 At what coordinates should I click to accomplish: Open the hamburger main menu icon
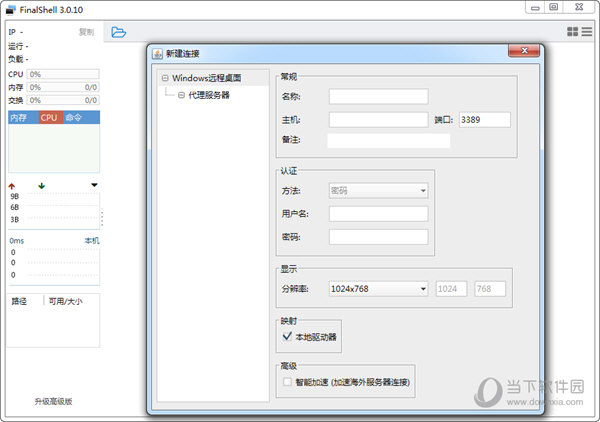[587, 32]
